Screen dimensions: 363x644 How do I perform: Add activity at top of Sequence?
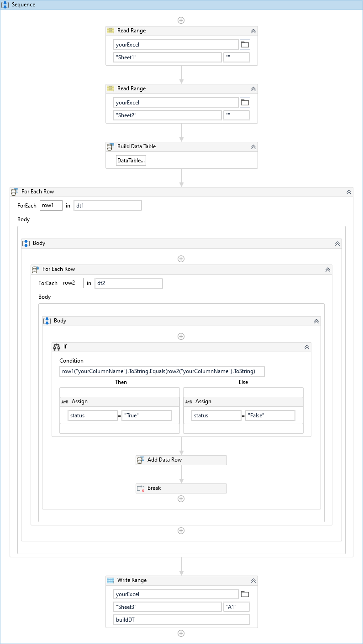[x=181, y=21]
